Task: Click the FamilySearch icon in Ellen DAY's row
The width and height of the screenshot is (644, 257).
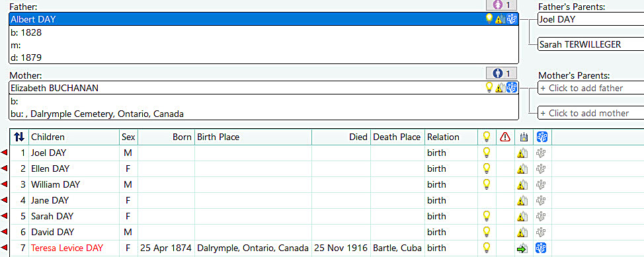Action: click(540, 168)
